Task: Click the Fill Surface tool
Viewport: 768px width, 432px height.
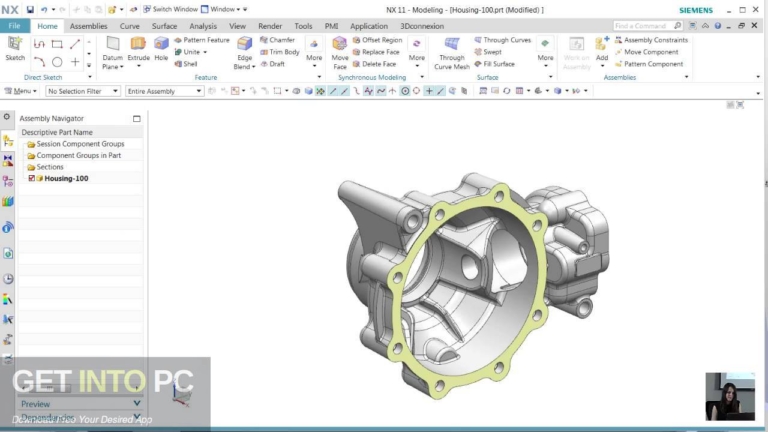Action: (x=494, y=64)
